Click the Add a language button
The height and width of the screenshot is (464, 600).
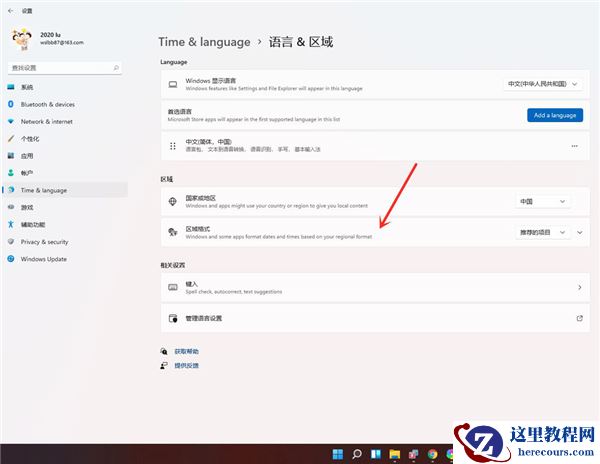[x=555, y=115]
